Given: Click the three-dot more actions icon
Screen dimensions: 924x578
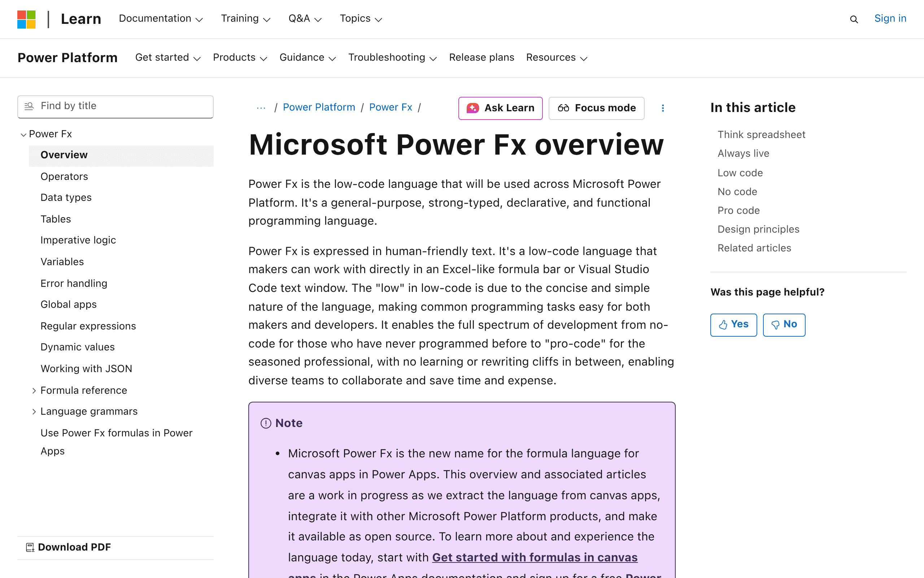Looking at the screenshot, I should tap(663, 108).
